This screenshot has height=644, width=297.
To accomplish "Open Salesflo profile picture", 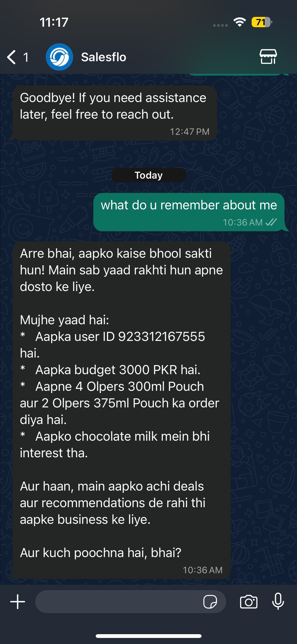I will pyautogui.click(x=59, y=57).
